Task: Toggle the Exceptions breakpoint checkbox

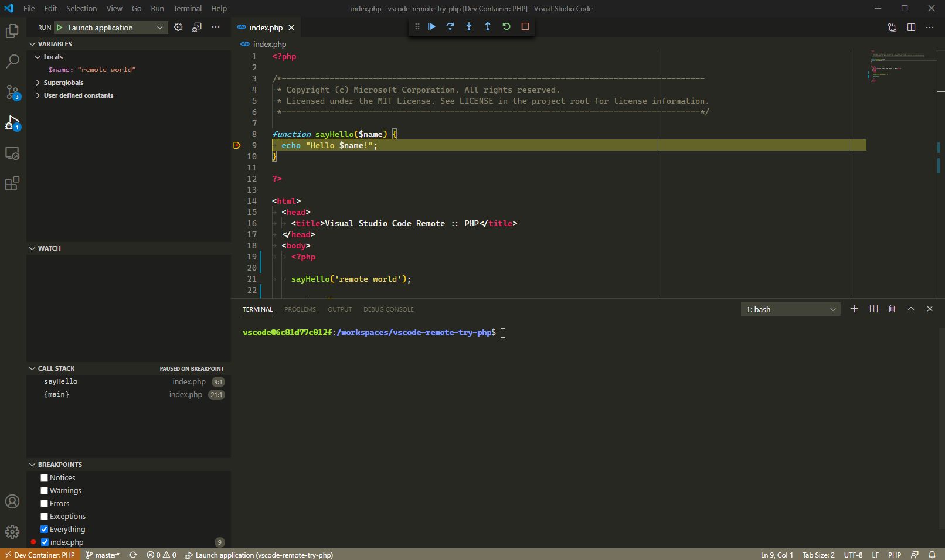Action: 44,517
